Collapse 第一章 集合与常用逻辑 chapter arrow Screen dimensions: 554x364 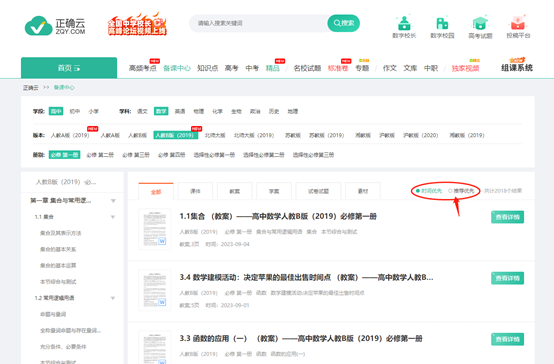coord(113,201)
